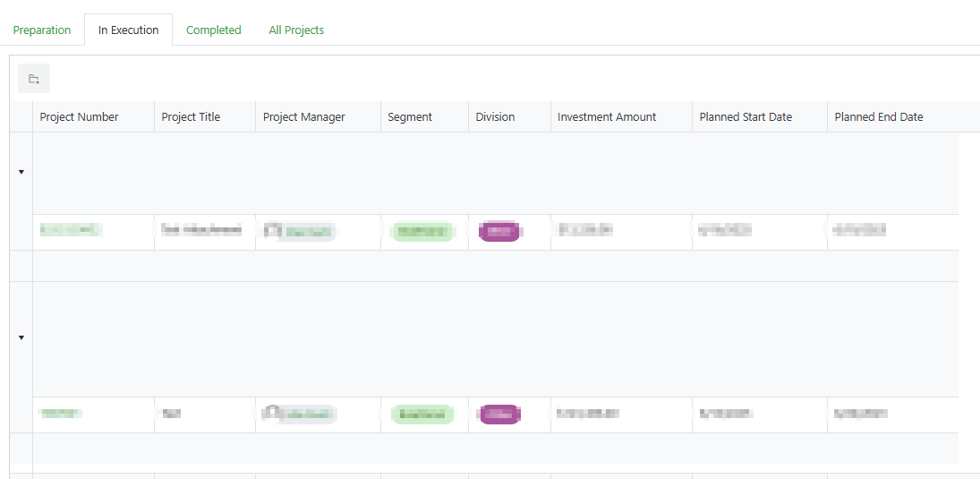Screen dimensions: 980x479
Task: Sort by the Project Number column header
Action: pos(79,116)
